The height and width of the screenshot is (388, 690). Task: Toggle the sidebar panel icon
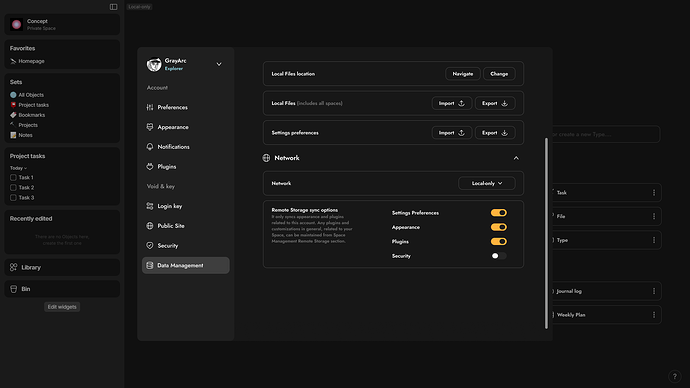tap(114, 7)
